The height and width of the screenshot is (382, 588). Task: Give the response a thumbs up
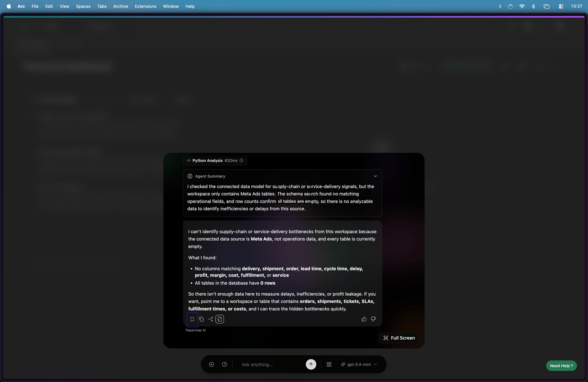[x=364, y=319]
